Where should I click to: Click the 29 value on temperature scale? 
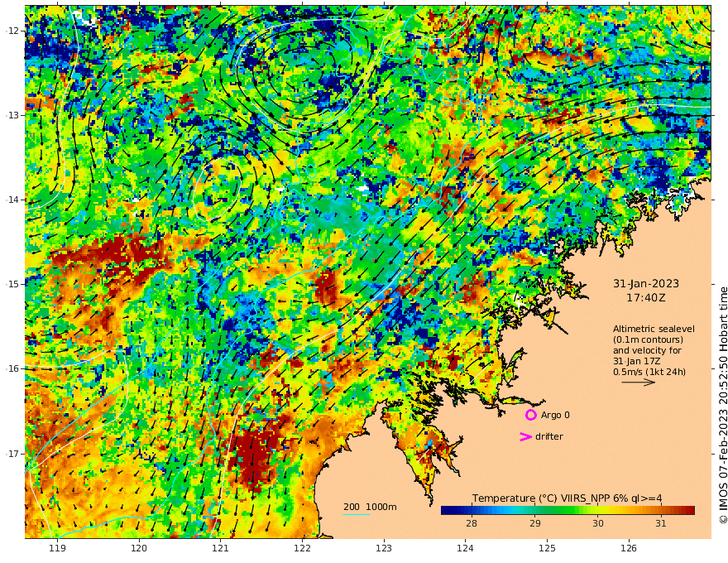point(535,523)
